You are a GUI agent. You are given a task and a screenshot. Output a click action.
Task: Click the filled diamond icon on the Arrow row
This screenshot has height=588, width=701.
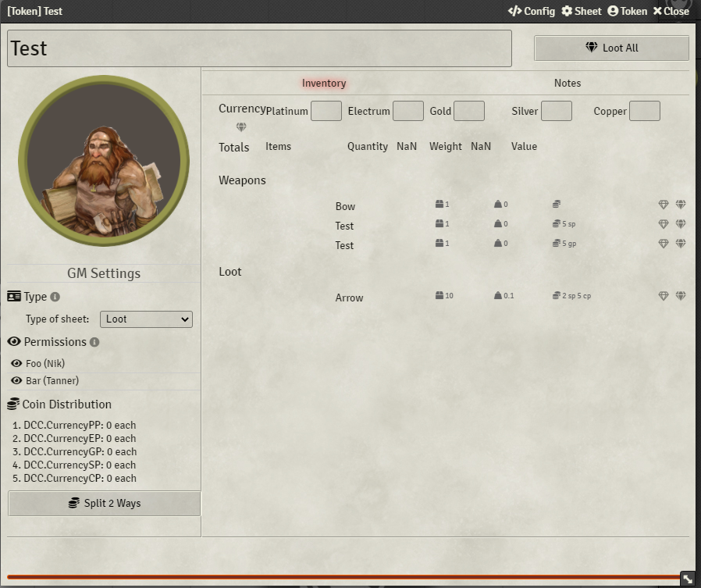(681, 295)
